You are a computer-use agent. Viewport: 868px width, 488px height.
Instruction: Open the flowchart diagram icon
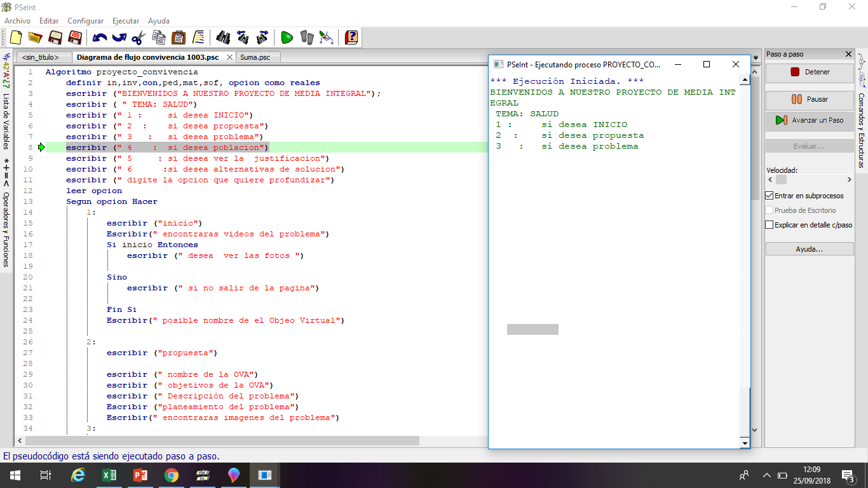click(x=326, y=37)
